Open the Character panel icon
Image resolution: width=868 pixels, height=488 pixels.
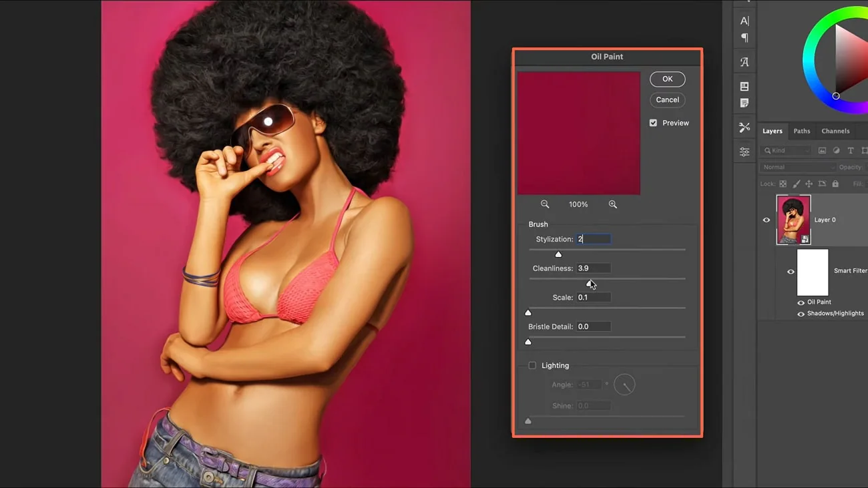click(x=744, y=21)
